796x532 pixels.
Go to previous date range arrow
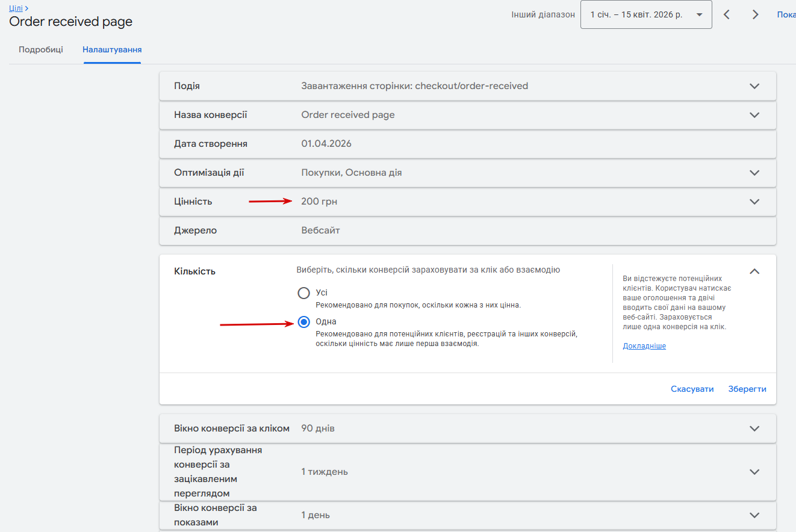pos(727,14)
